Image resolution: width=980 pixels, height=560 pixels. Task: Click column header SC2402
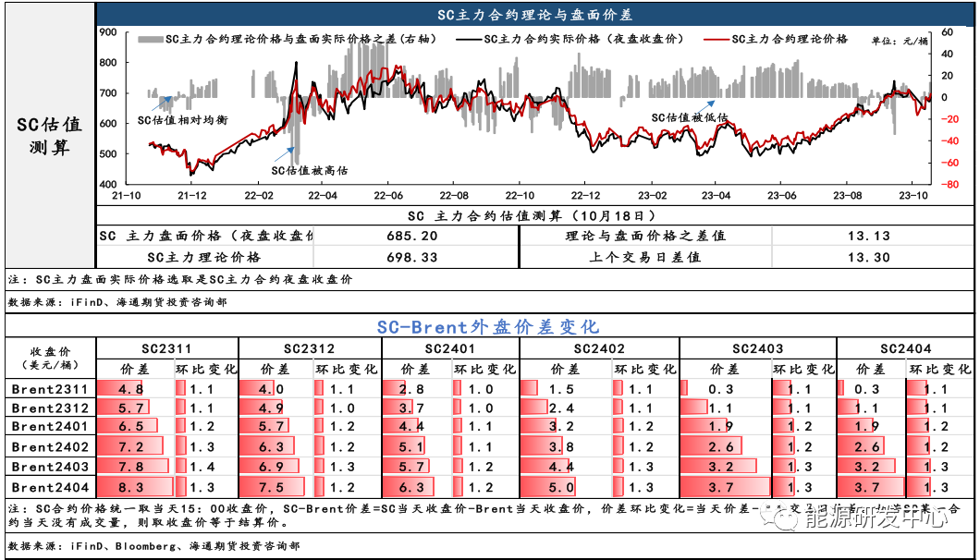[599, 348]
